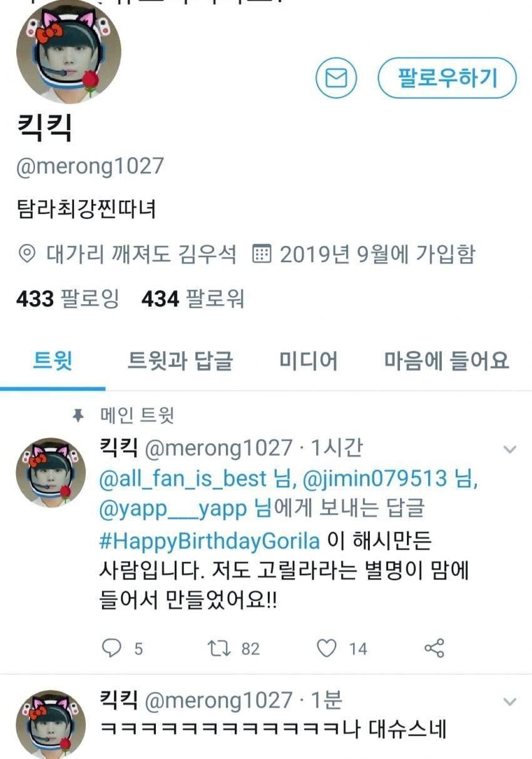
Task: Open the 433 팔로잉 following list
Action: click(x=67, y=300)
